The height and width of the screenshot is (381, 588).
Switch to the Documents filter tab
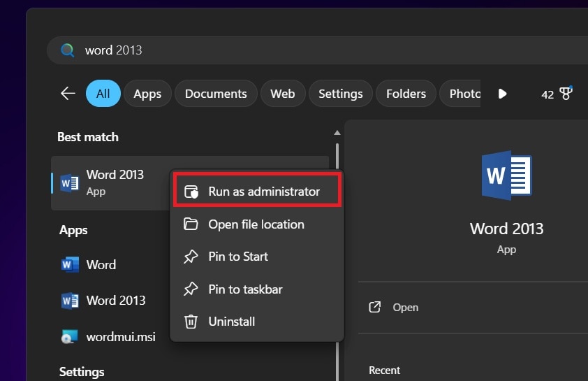(216, 94)
